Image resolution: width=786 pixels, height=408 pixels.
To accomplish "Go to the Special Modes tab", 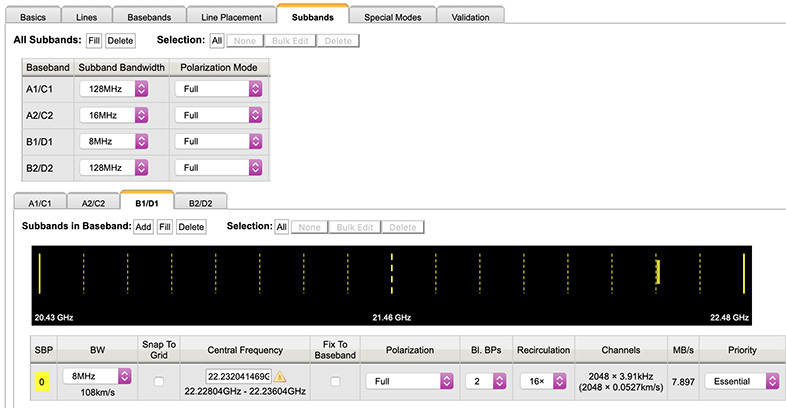I will (x=393, y=17).
